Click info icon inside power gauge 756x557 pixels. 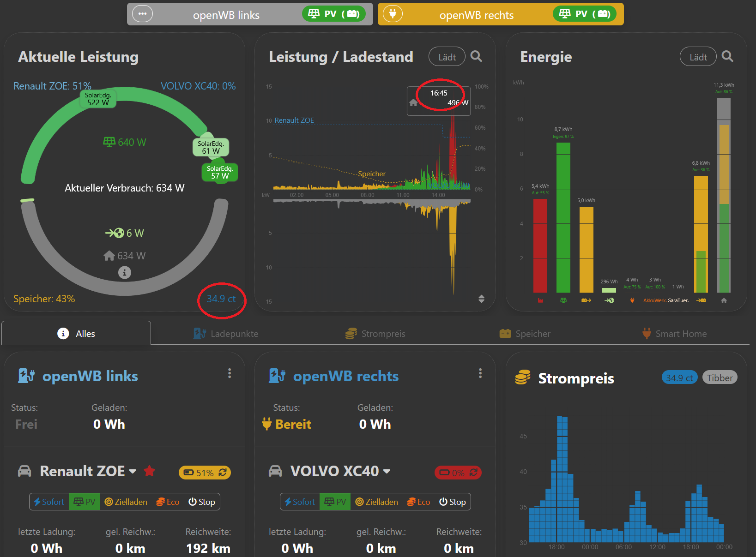click(x=125, y=273)
